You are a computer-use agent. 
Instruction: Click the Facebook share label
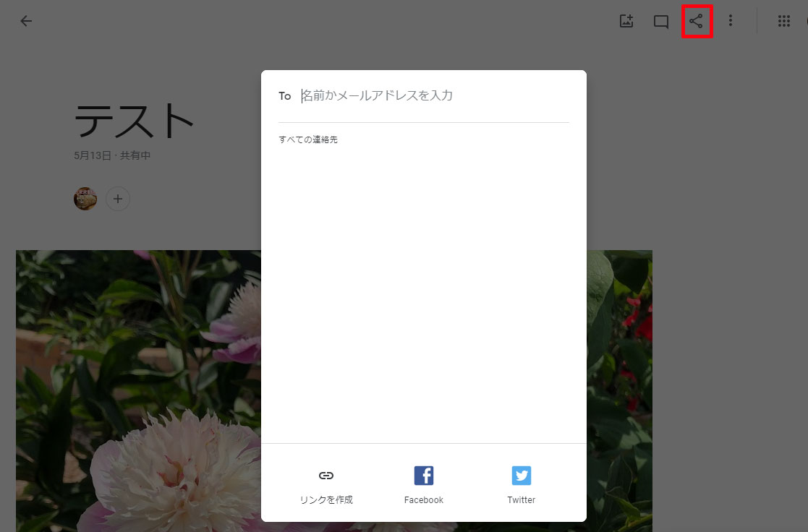pos(424,500)
